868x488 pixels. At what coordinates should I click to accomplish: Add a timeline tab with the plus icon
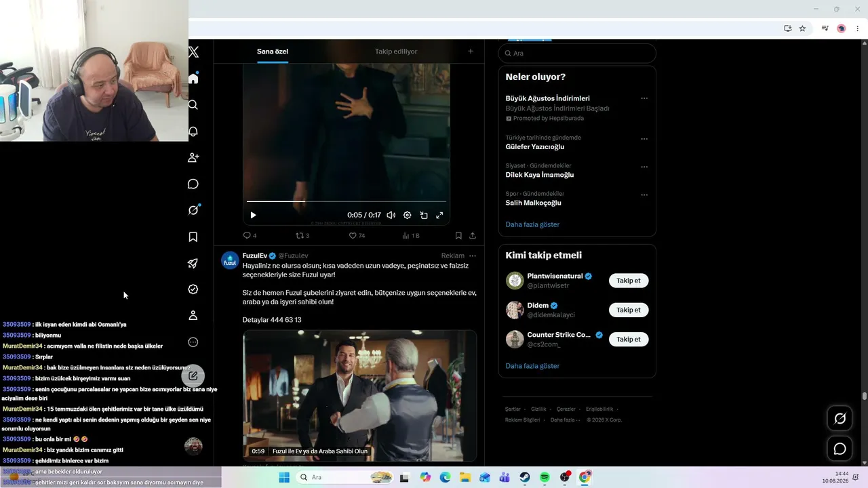click(x=471, y=52)
